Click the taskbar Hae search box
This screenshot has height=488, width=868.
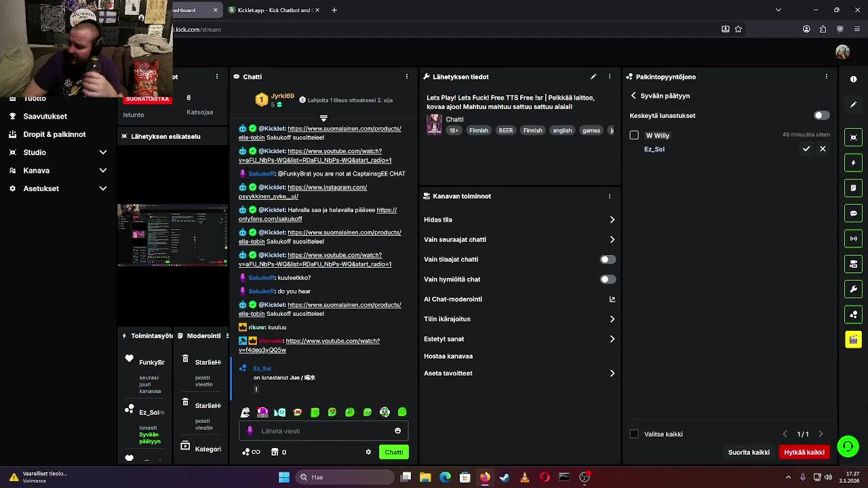(344, 477)
